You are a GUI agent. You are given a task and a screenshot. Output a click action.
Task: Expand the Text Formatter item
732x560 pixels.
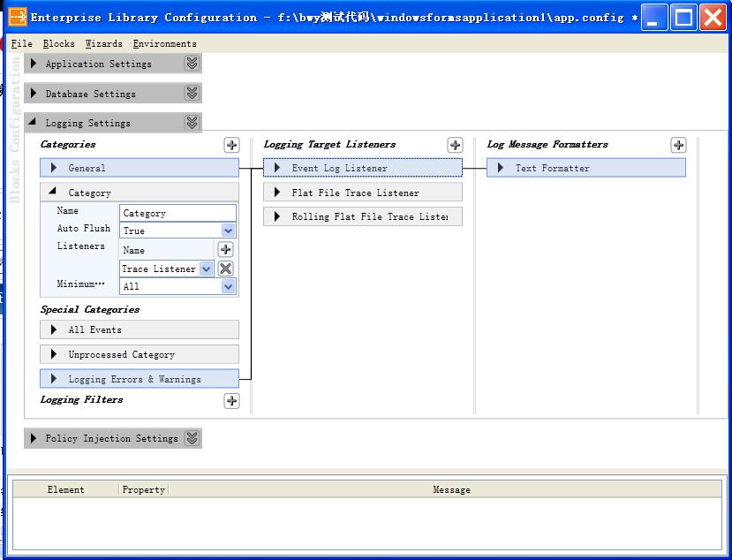(501, 168)
